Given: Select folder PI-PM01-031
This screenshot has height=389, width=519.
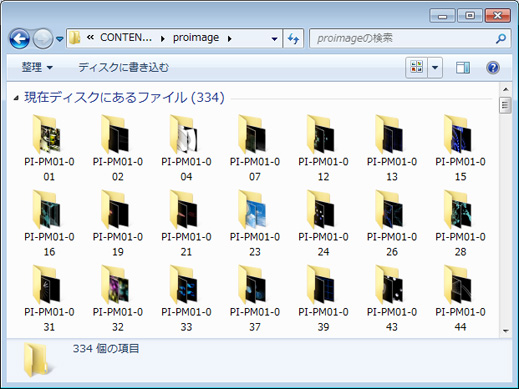Looking at the screenshot, I should pyautogui.click(x=49, y=299).
